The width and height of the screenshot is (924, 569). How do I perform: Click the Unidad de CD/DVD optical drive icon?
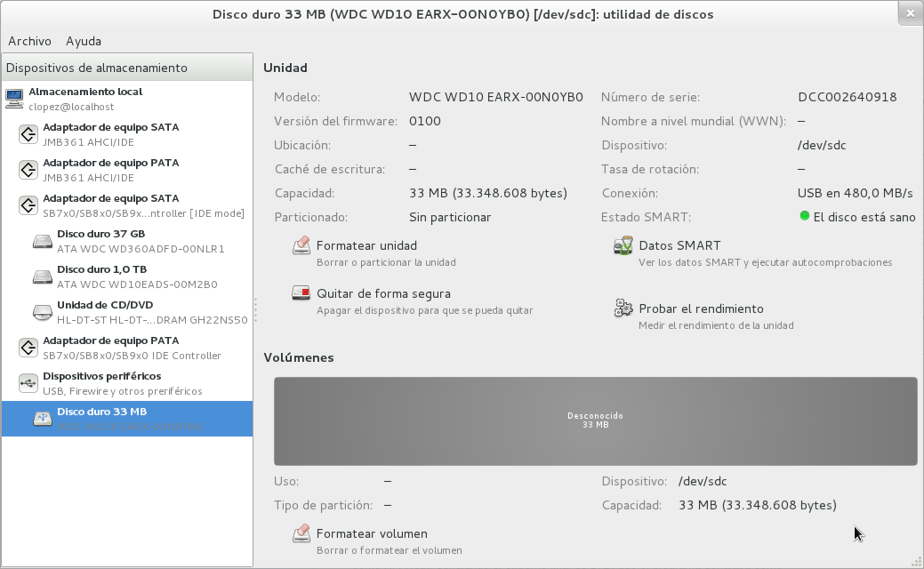pos(43,311)
